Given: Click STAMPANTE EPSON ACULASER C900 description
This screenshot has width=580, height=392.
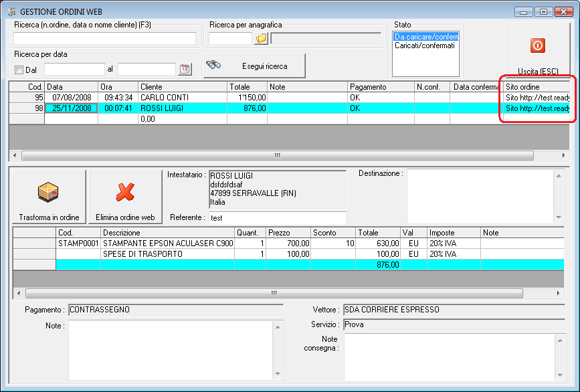Looking at the screenshot, I should 168,243.
